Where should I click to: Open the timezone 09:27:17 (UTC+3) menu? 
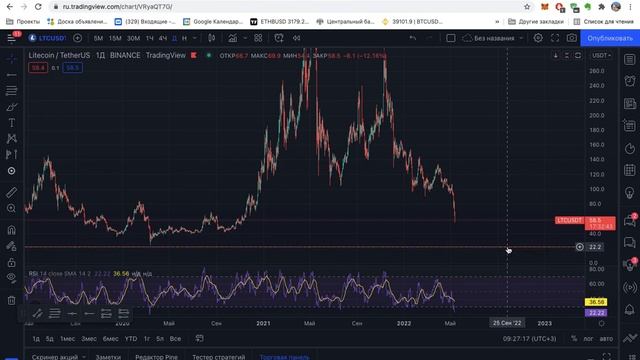tap(529, 338)
